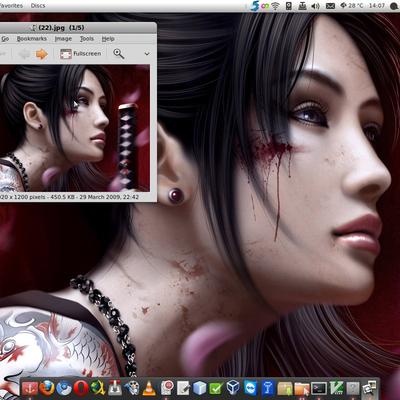The height and width of the screenshot is (400, 400).
Task: Click the 28 °C weather indicator
Action: (351, 6)
